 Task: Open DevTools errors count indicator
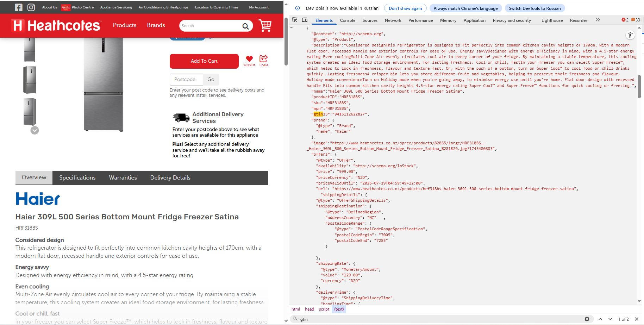[625, 20]
